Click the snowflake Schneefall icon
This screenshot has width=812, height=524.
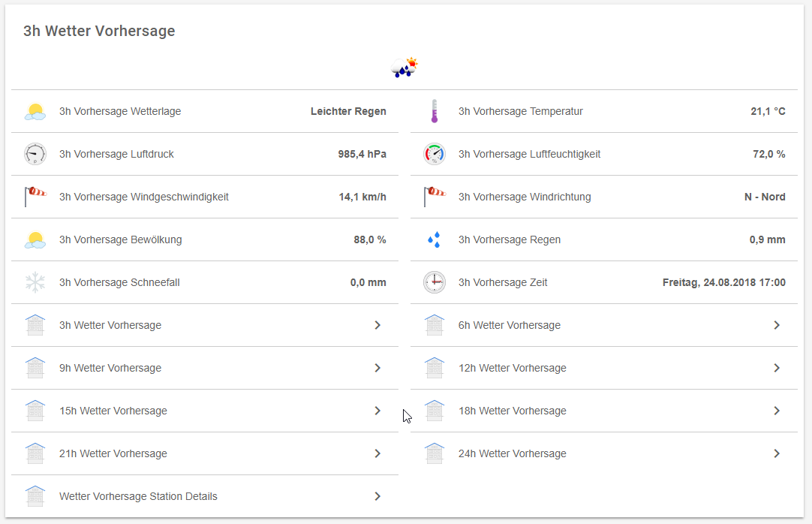35,282
